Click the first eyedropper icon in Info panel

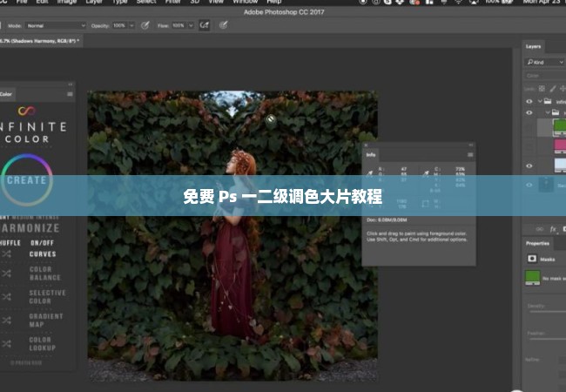click(x=369, y=173)
